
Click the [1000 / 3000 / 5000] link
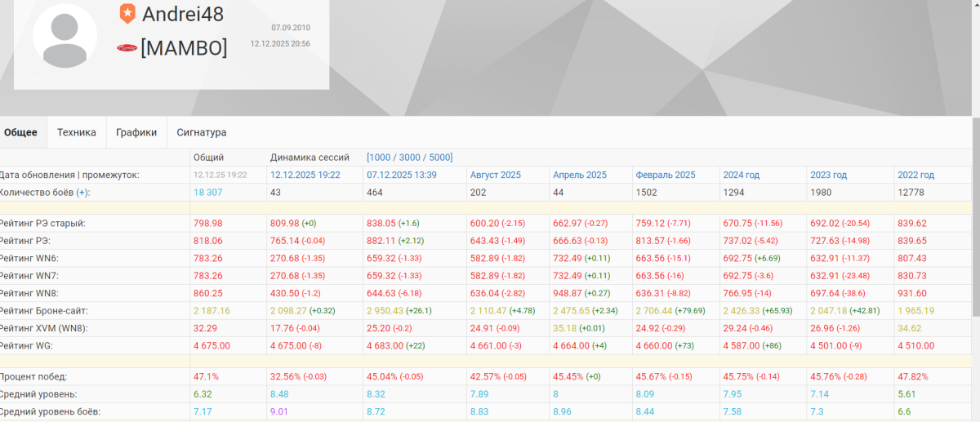coord(410,157)
